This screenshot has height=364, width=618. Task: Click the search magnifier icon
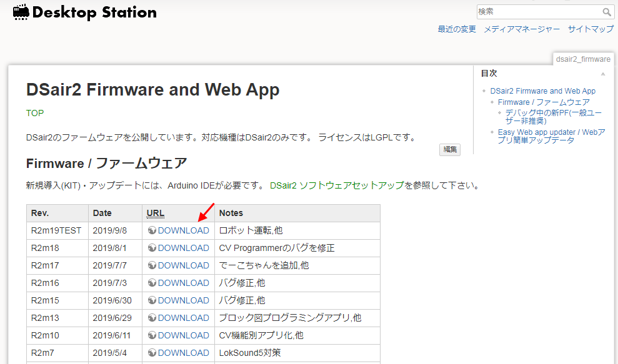click(607, 12)
